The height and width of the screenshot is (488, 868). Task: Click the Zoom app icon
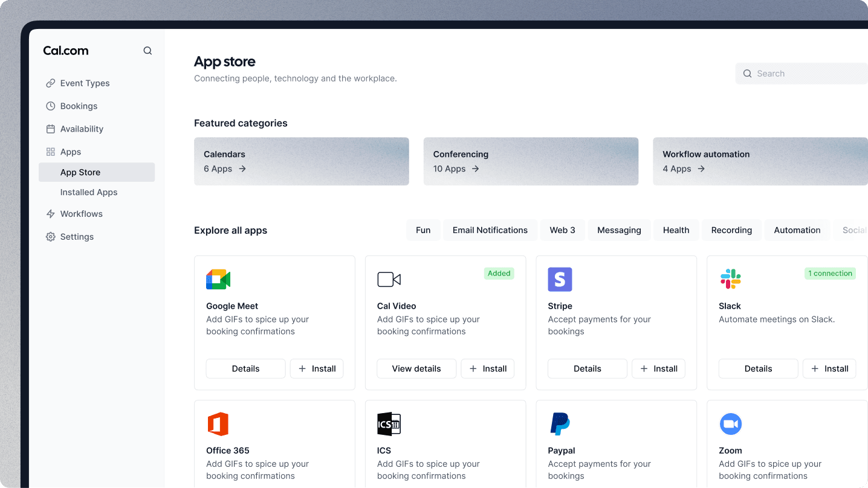731,424
